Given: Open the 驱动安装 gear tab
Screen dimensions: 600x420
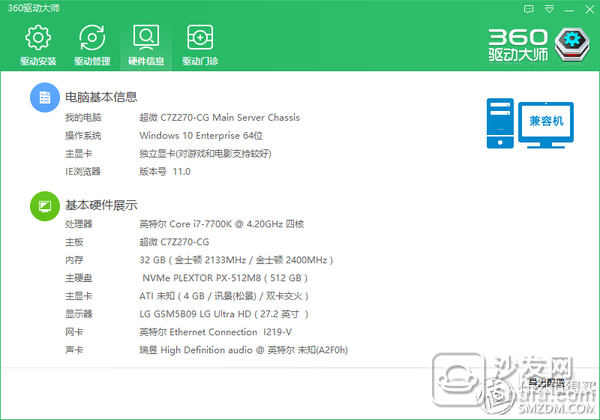Looking at the screenshot, I should tap(38, 45).
